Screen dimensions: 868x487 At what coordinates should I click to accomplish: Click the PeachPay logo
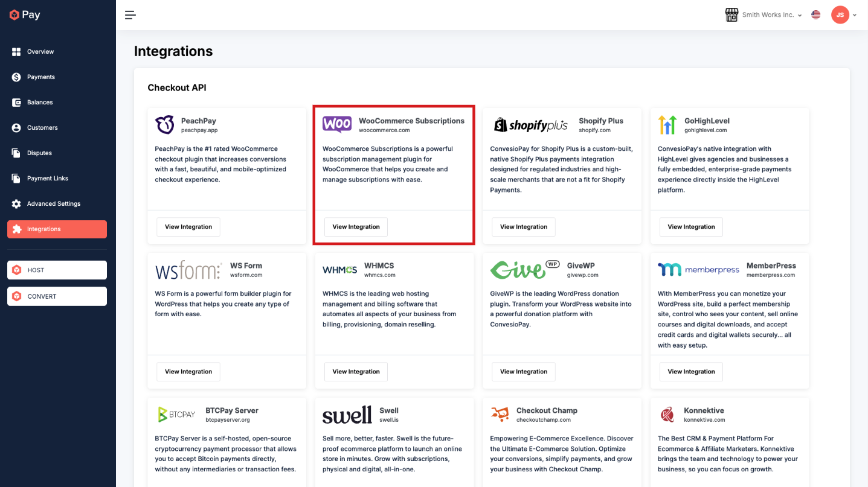click(x=165, y=125)
